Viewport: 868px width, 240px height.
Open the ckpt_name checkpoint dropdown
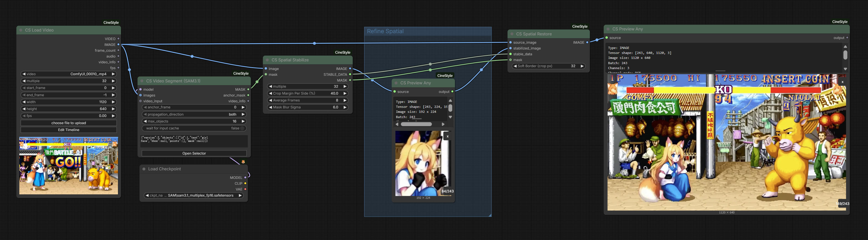[194, 195]
